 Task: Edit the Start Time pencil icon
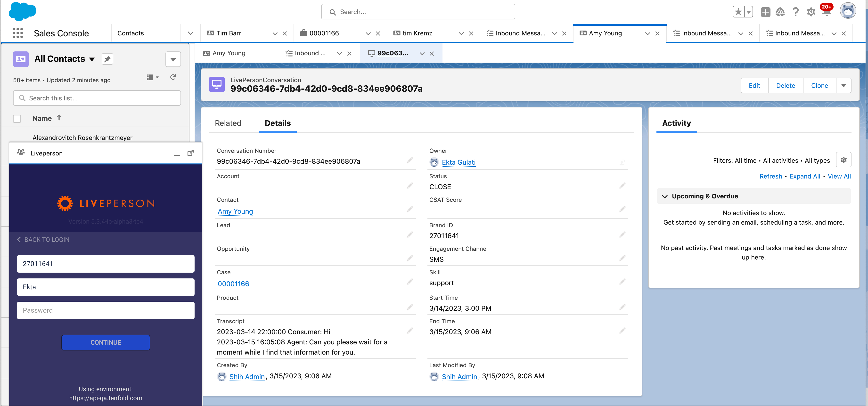click(x=622, y=307)
